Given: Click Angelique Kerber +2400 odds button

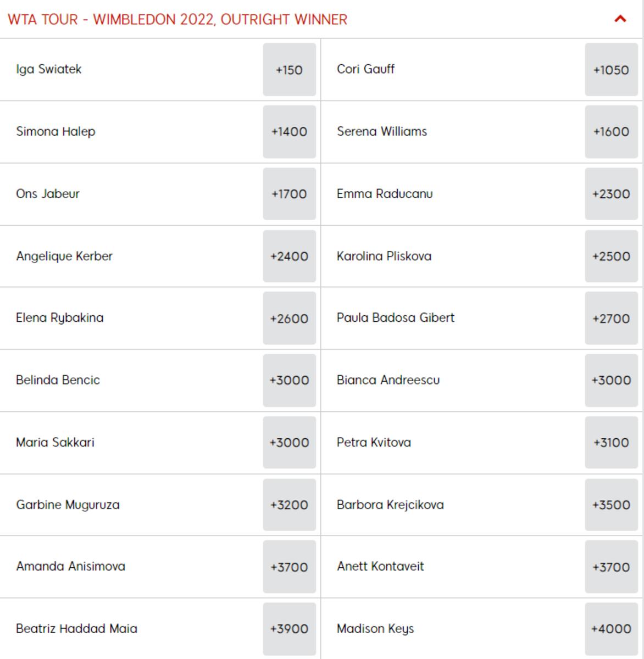Looking at the screenshot, I should click(289, 256).
